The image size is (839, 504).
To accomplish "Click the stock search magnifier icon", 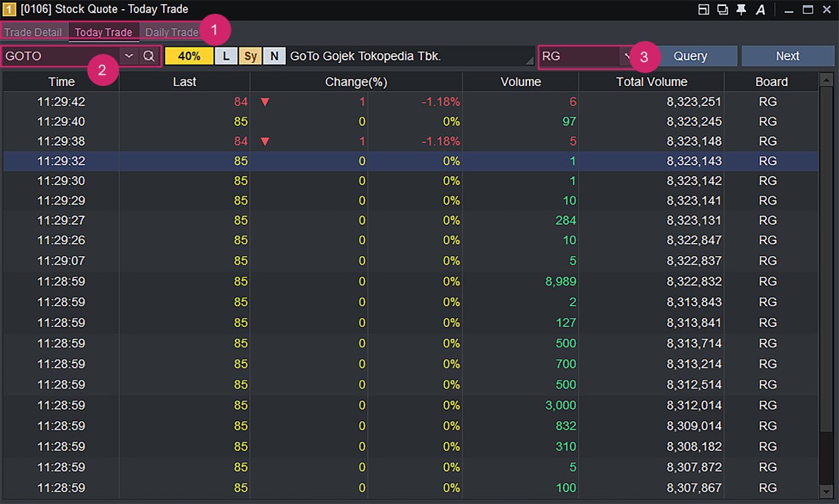I will click(149, 56).
